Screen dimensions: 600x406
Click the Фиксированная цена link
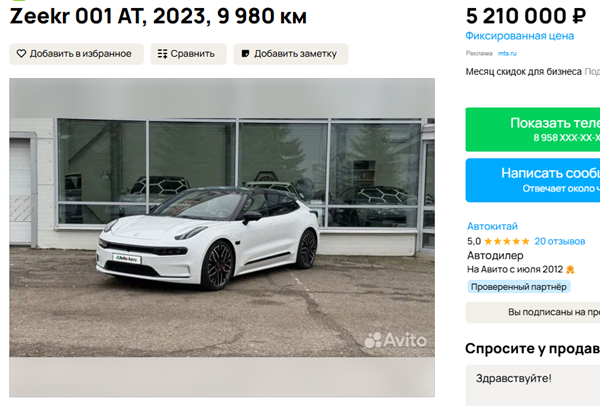[520, 36]
